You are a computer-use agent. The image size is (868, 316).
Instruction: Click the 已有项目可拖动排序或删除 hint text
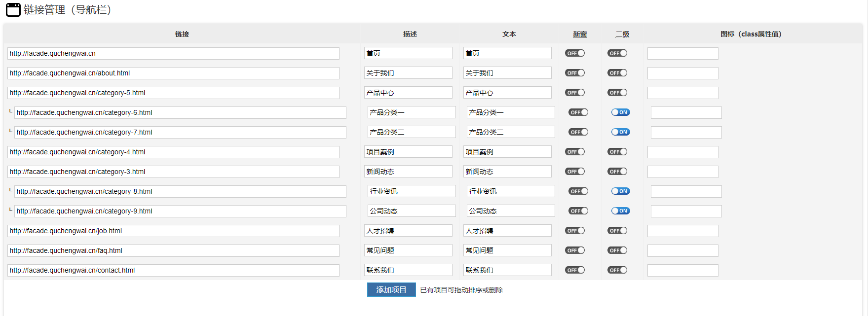point(461,290)
